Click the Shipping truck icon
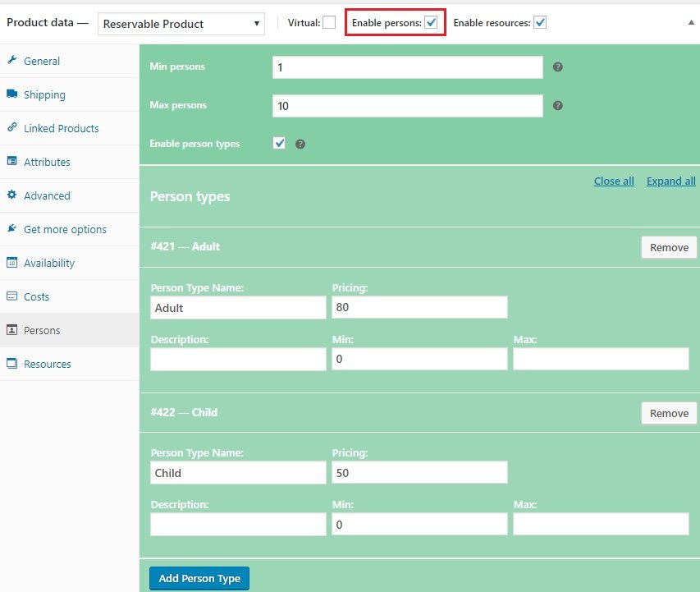This screenshot has width=700, height=592. [x=12, y=94]
